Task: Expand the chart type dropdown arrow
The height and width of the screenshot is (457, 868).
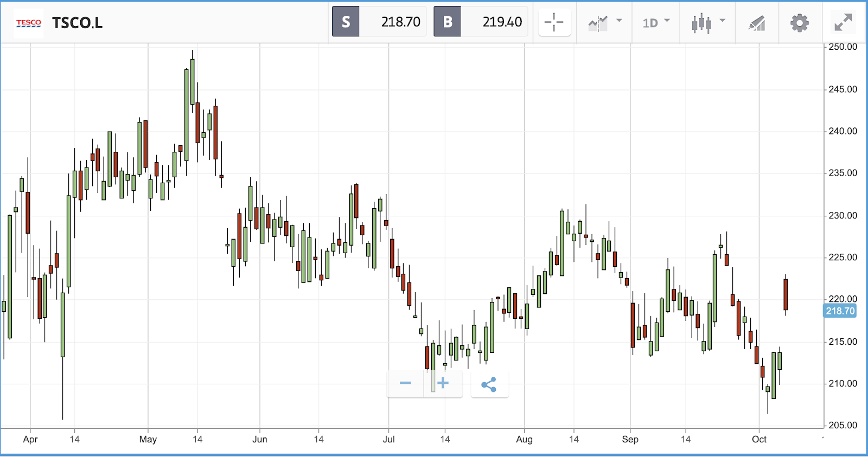Action: tap(722, 21)
